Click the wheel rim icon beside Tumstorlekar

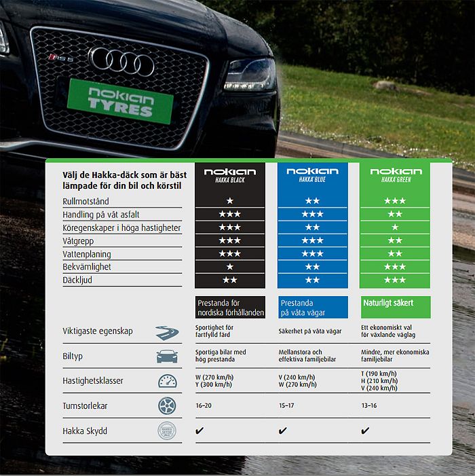tap(167, 406)
